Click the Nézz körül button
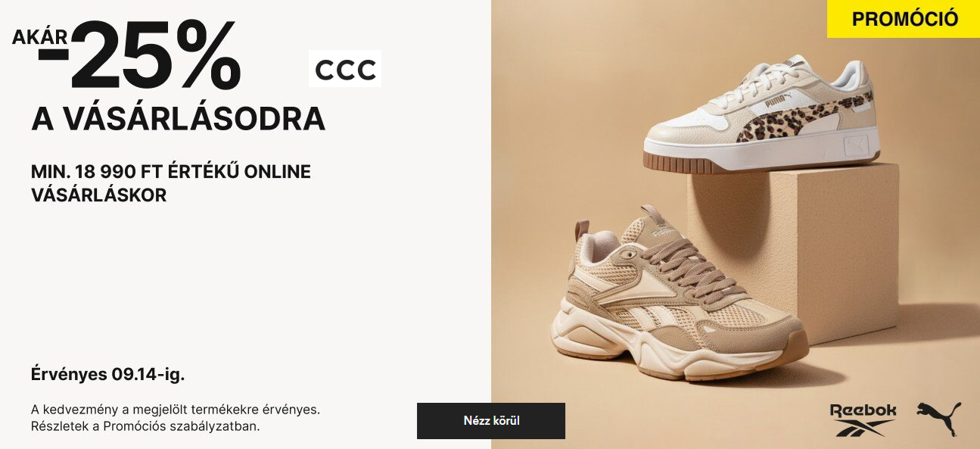Screen dimensions: 980x449 pos(491,421)
